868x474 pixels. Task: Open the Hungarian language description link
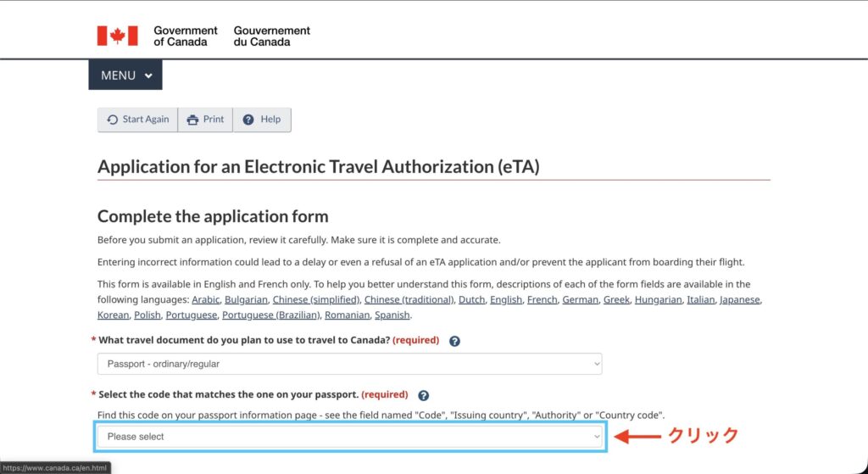pos(659,300)
